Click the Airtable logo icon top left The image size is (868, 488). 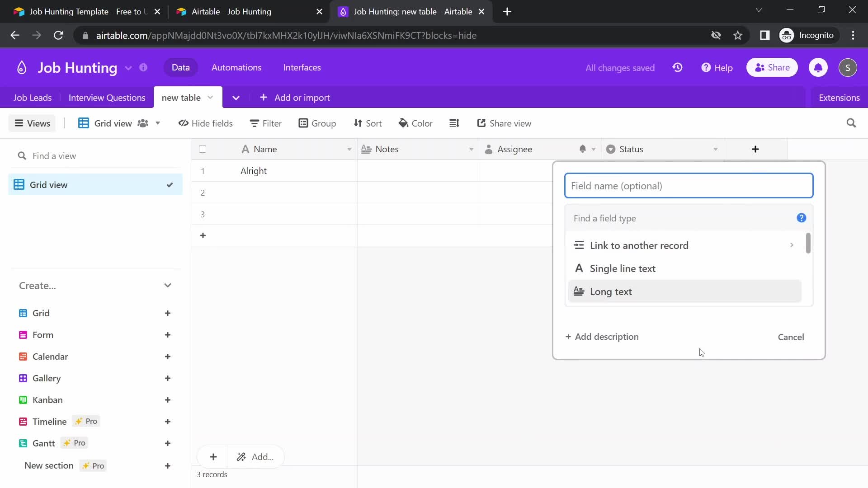(x=21, y=67)
